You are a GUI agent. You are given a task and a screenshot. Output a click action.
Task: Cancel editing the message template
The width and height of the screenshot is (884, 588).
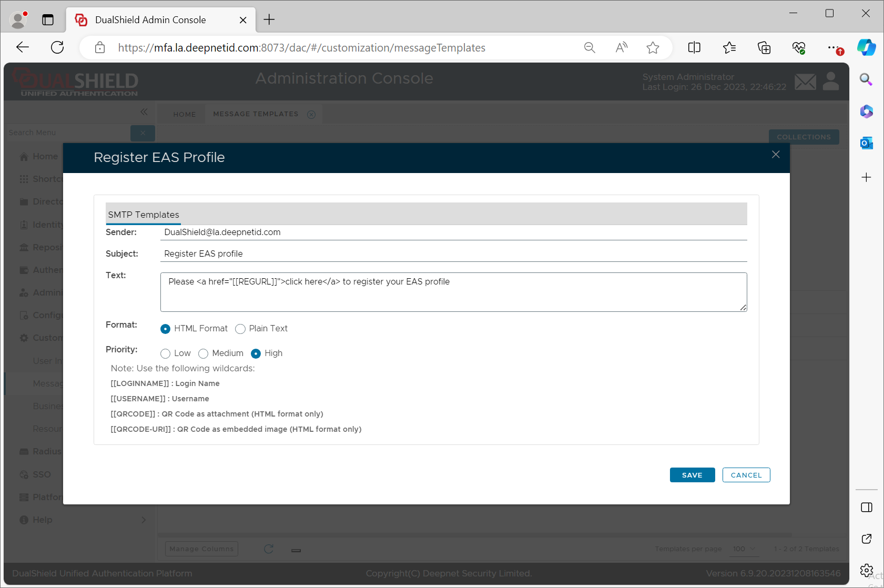[x=746, y=475]
